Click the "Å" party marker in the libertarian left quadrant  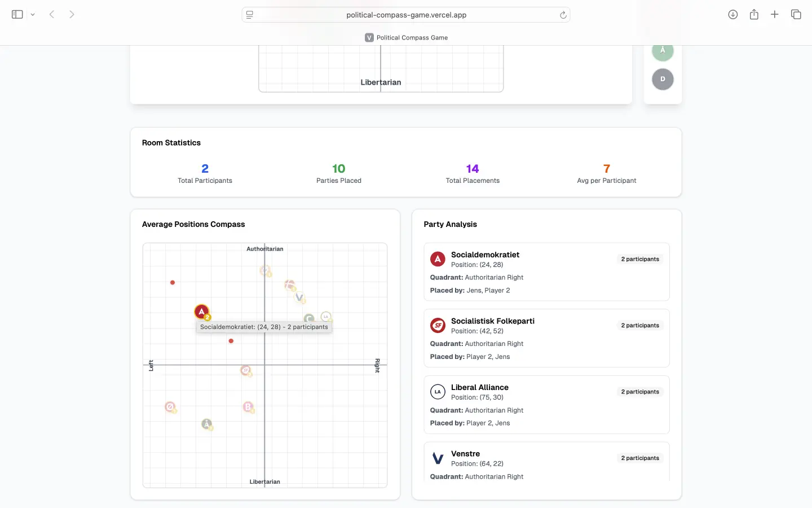coord(206,424)
